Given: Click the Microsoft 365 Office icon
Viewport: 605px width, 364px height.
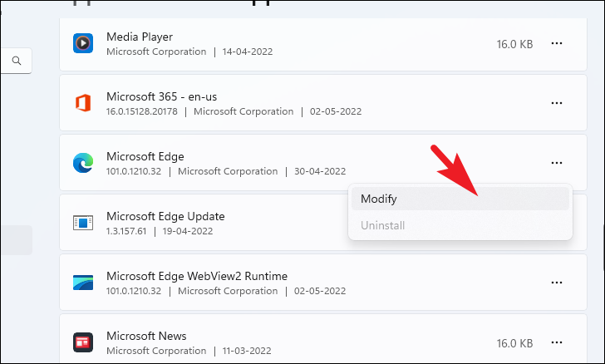Looking at the screenshot, I should pos(83,103).
